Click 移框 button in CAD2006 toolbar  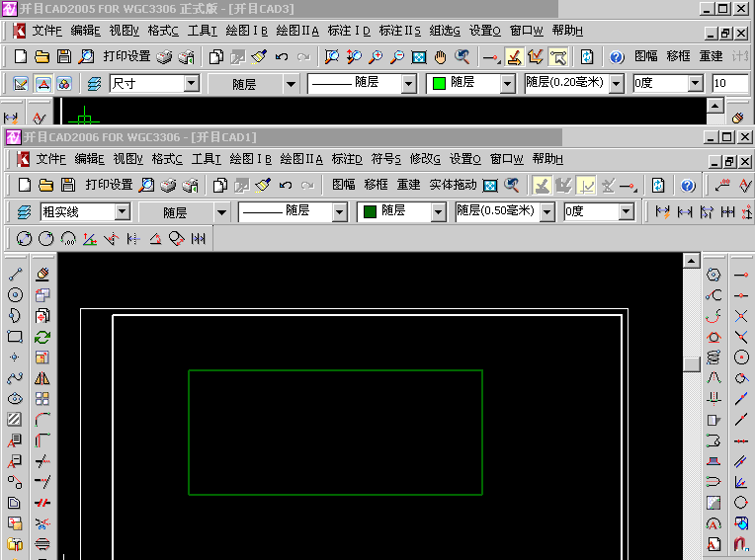[x=377, y=185]
